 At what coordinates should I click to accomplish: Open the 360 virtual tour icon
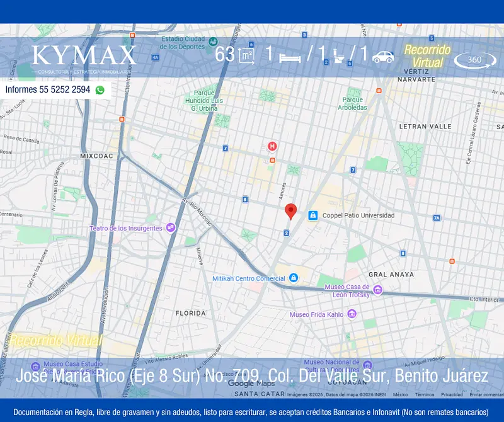(x=475, y=60)
